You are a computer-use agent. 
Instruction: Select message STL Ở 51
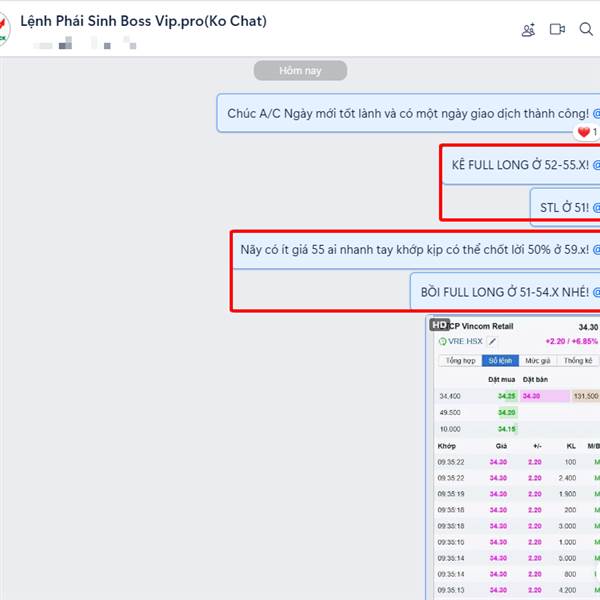point(565,207)
